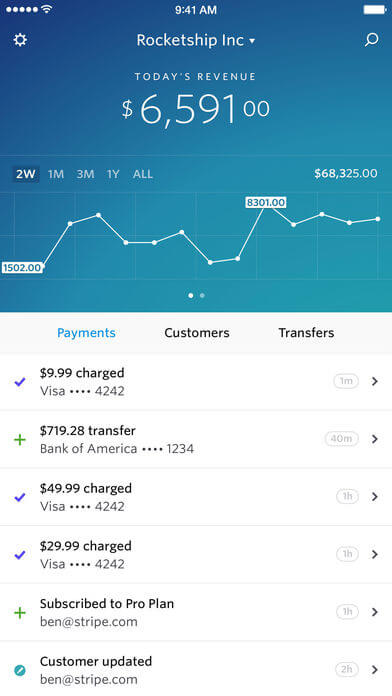
Task: Switch to the Customers tab
Action: click(197, 333)
